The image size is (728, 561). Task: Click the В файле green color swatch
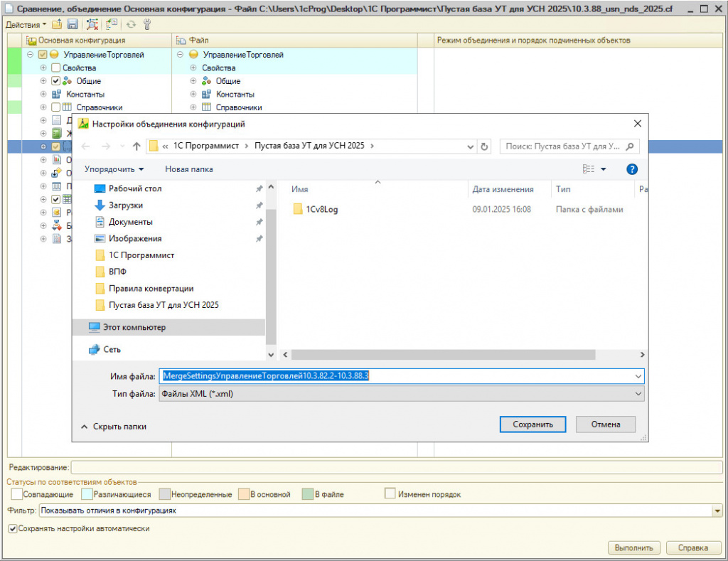pos(307,494)
